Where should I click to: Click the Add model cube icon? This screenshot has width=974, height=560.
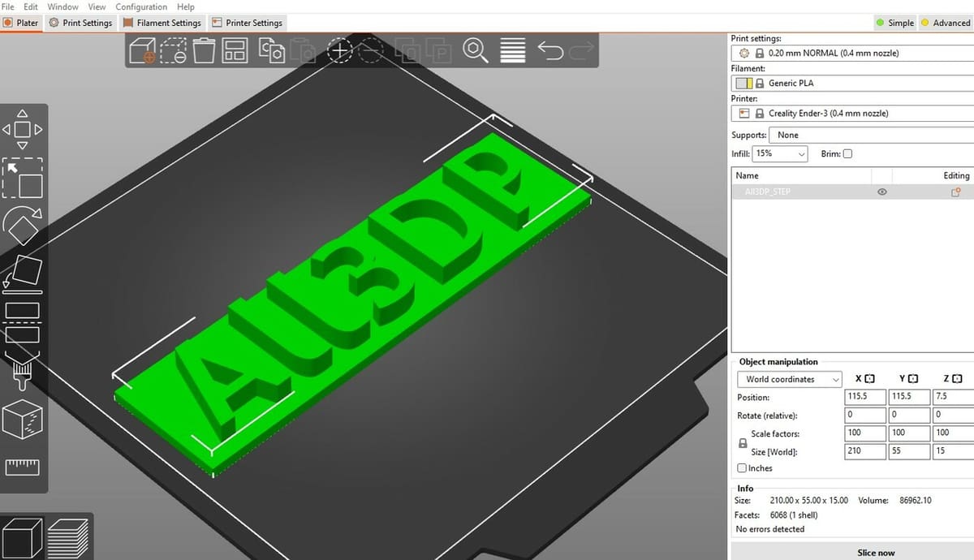pyautogui.click(x=142, y=51)
